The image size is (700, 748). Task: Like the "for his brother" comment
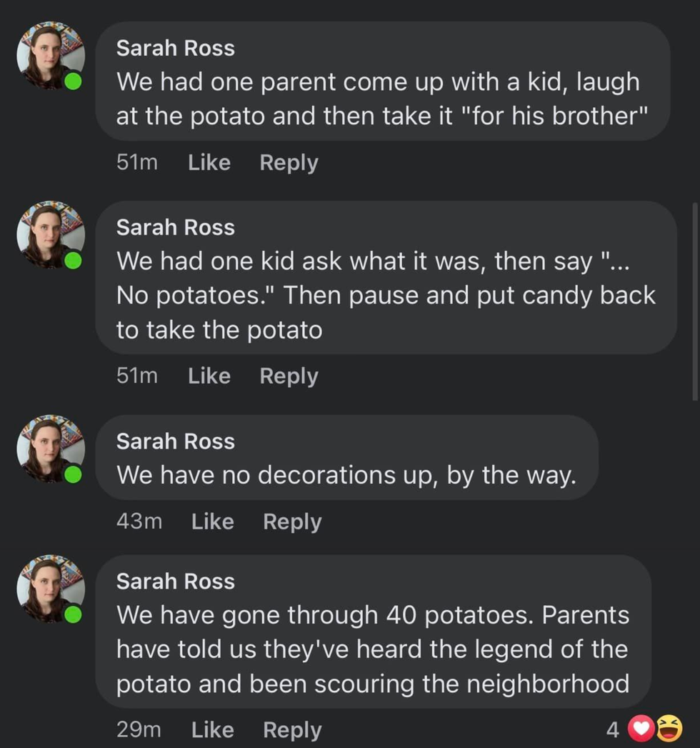209,162
